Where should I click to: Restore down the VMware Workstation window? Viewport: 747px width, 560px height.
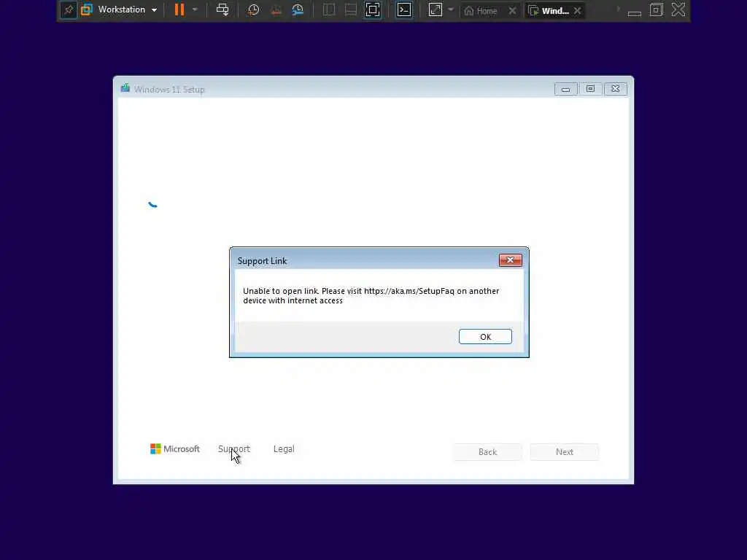[x=657, y=10]
